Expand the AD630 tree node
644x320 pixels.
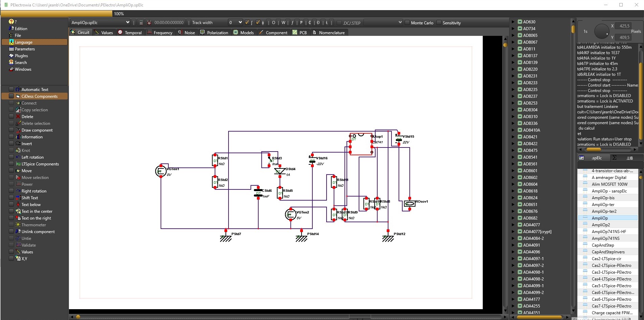[x=513, y=22]
